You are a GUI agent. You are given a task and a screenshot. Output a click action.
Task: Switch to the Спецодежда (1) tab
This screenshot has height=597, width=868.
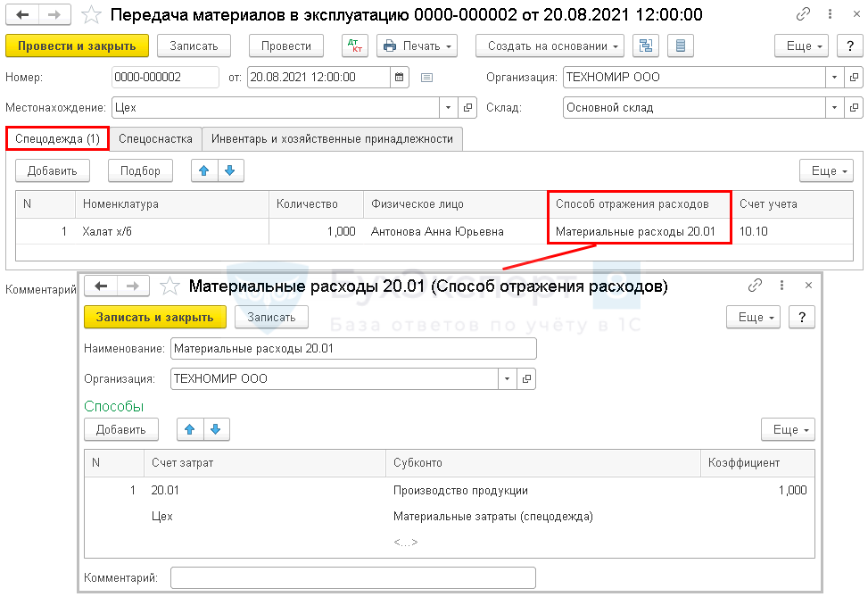click(58, 138)
